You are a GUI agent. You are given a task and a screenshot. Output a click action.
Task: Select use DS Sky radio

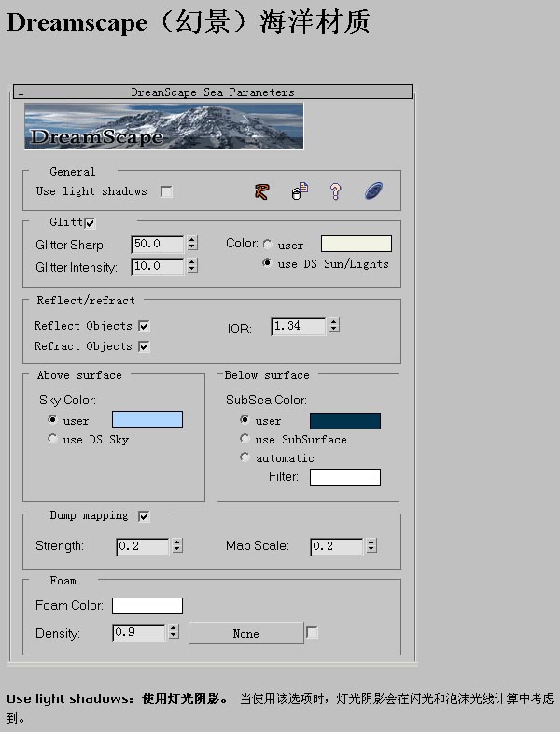[x=52, y=439]
